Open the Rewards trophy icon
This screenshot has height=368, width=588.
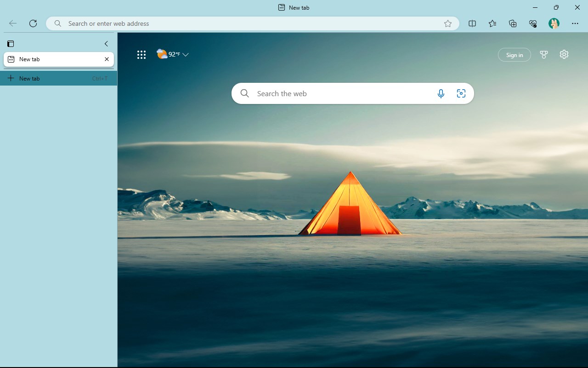coord(544,55)
